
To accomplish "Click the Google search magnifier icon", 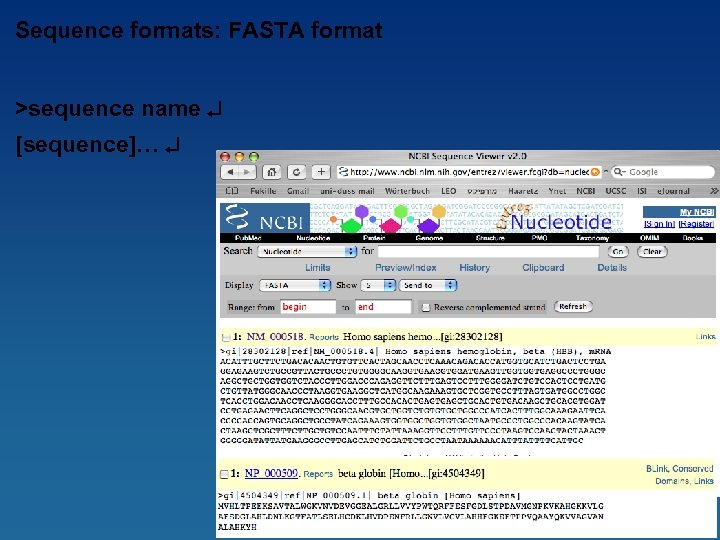I will (x=619, y=172).
